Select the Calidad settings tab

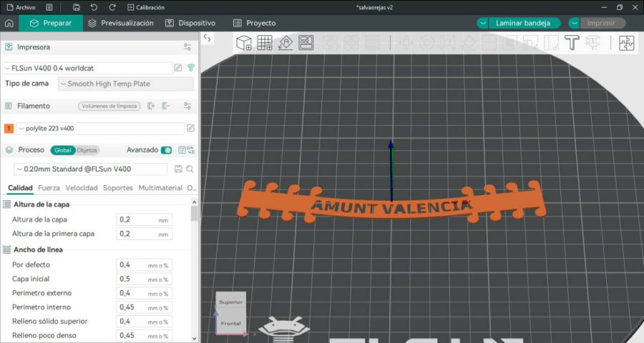20,188
